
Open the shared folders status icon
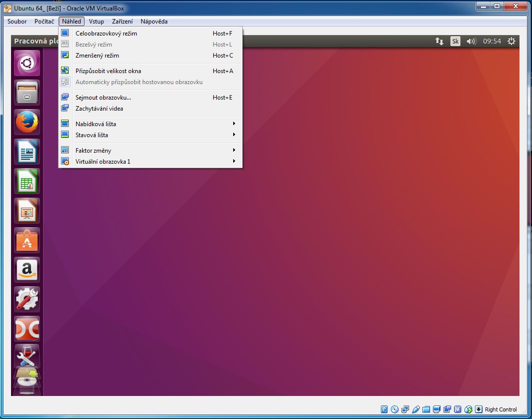click(426, 409)
